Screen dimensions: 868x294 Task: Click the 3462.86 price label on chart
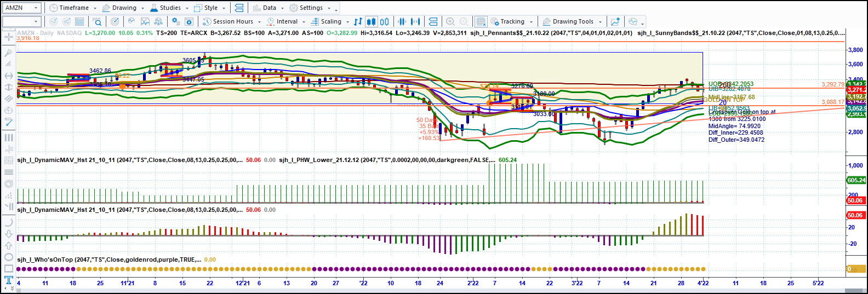click(x=100, y=71)
